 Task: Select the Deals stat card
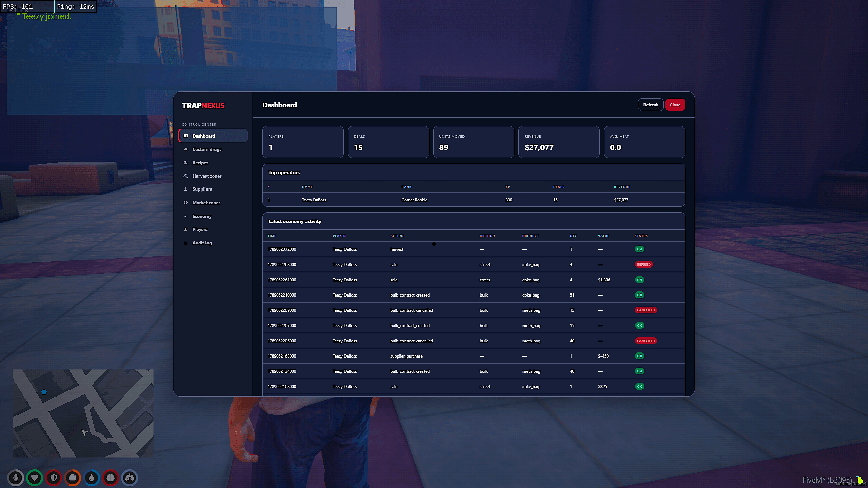(388, 142)
